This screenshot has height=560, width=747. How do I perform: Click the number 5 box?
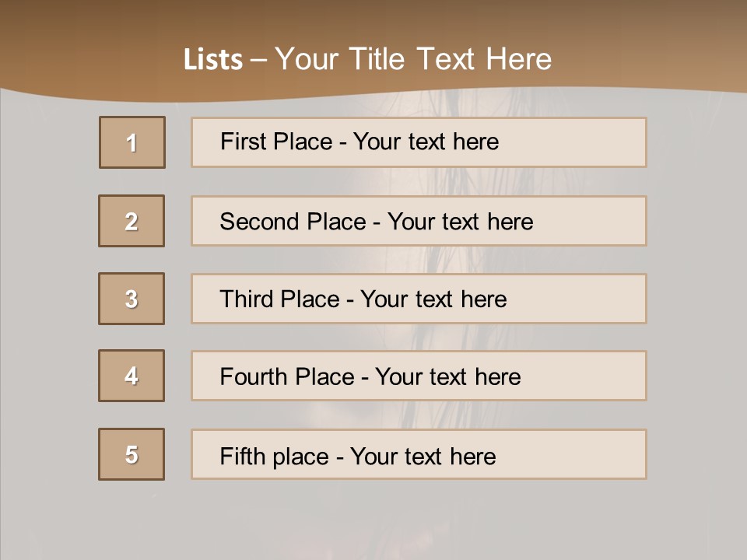132,454
